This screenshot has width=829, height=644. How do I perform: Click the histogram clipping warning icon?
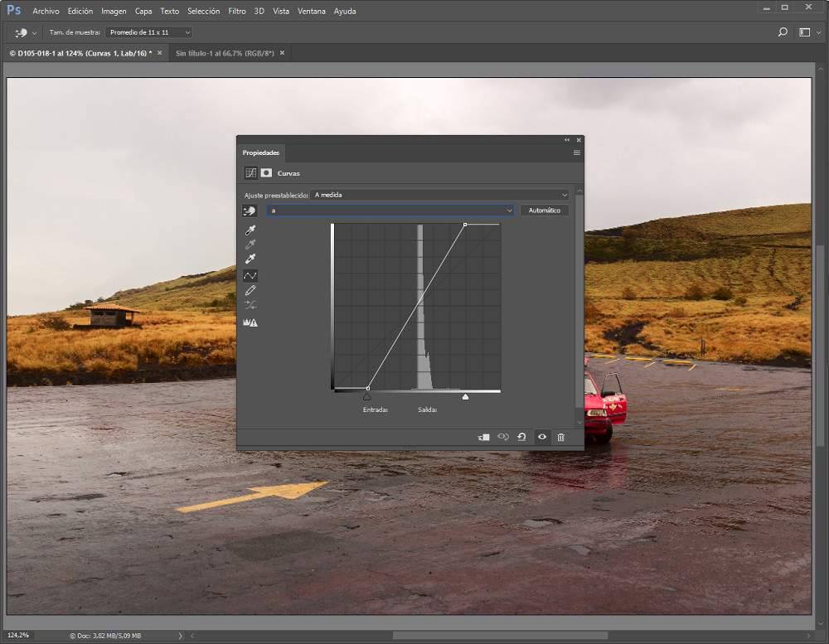click(250, 322)
